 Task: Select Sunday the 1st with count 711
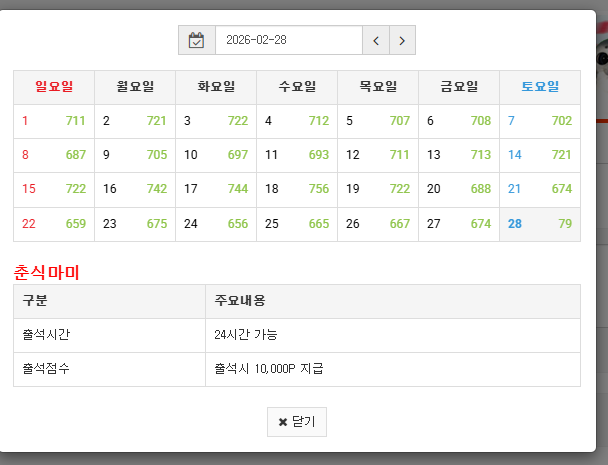(54, 121)
